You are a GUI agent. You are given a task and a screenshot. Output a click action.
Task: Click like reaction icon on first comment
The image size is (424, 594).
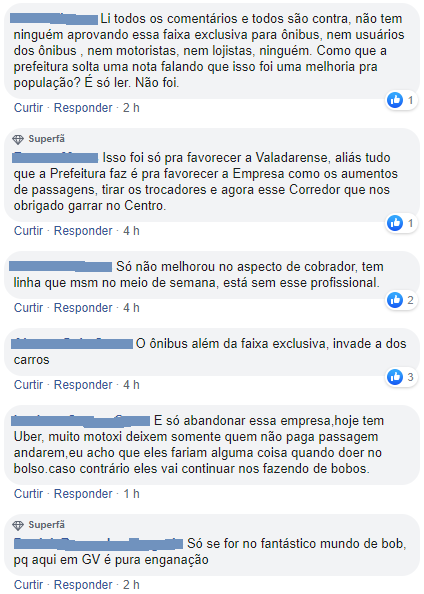395,100
